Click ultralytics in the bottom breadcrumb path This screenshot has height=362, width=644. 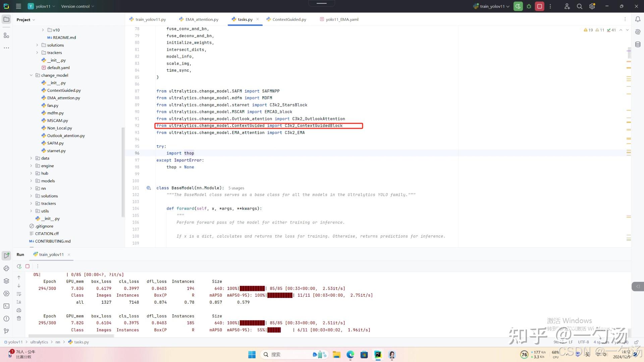39,342
